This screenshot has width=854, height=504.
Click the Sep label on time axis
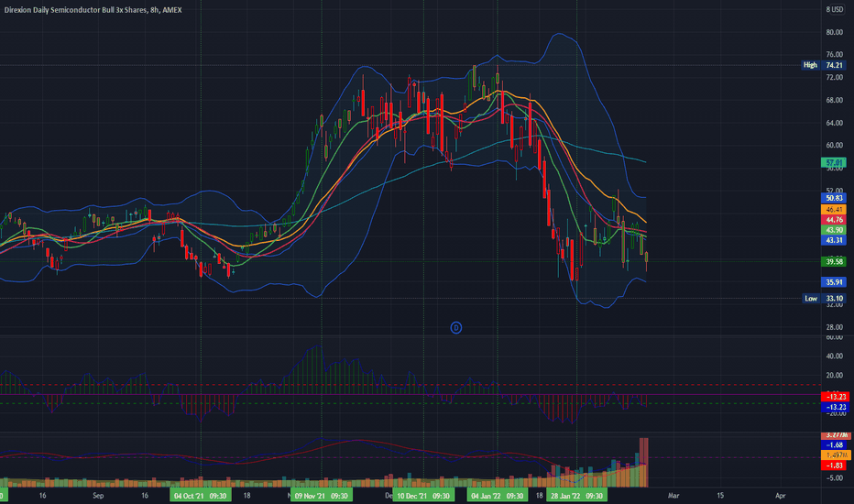[98, 495]
